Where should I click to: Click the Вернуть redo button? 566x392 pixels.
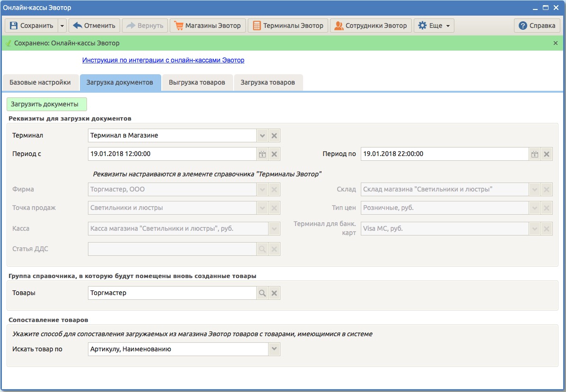[x=145, y=26]
